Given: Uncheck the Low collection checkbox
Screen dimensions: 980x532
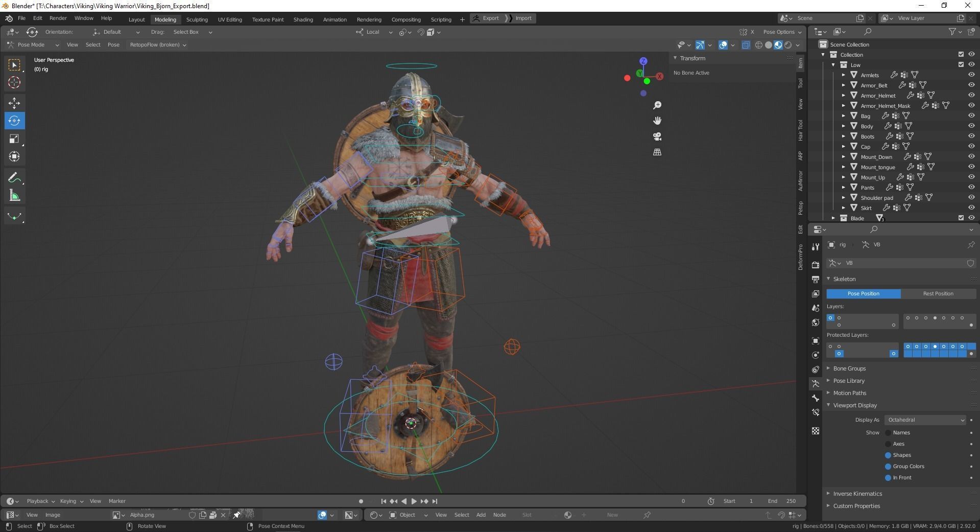Looking at the screenshot, I should click(x=961, y=64).
